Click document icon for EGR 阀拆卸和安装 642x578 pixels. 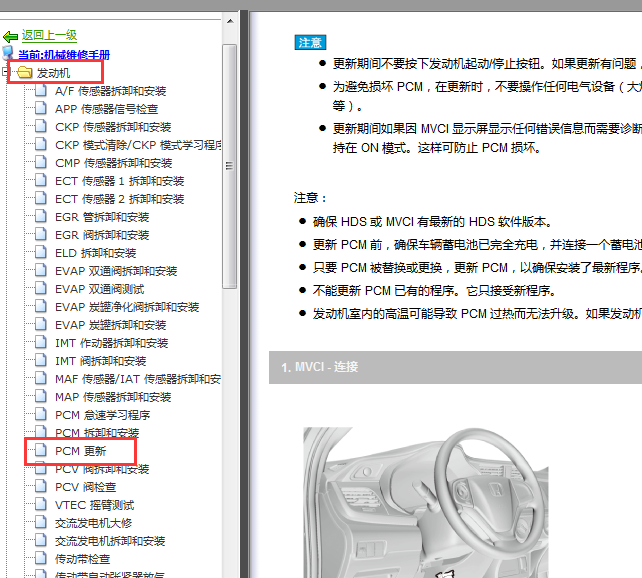(41, 235)
